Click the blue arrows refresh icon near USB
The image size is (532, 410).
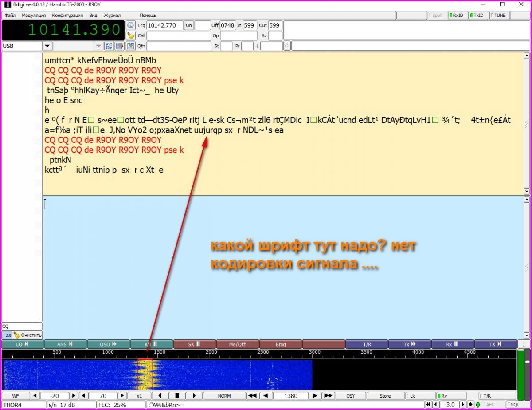(x=109, y=46)
